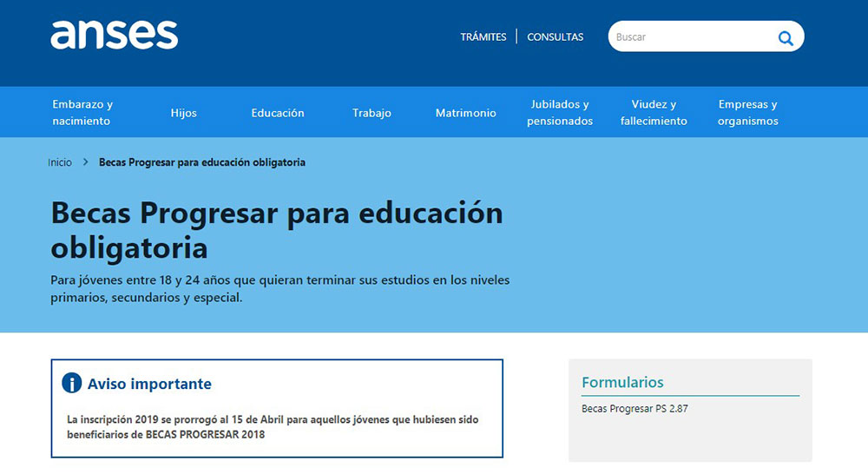
Task: Click the Aviso importante notice title
Action: [x=149, y=384]
